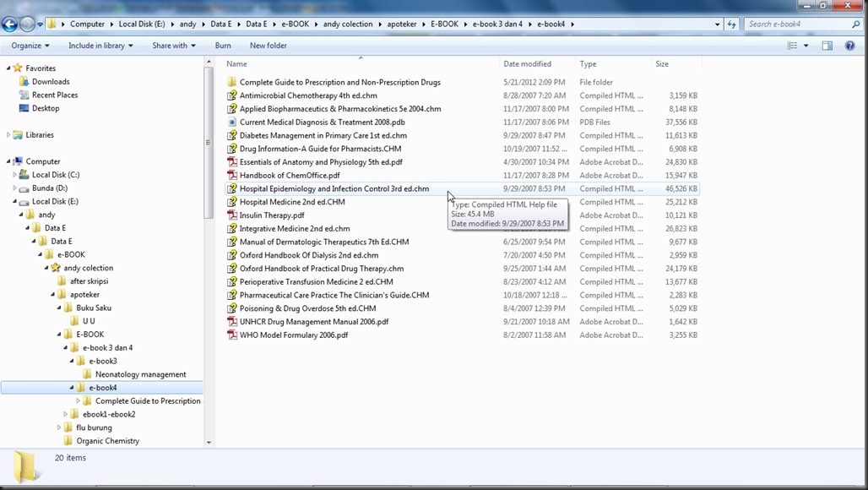Collapse the Buku Saku folder node
Viewport: 868px width, 490px height.
tap(59, 308)
